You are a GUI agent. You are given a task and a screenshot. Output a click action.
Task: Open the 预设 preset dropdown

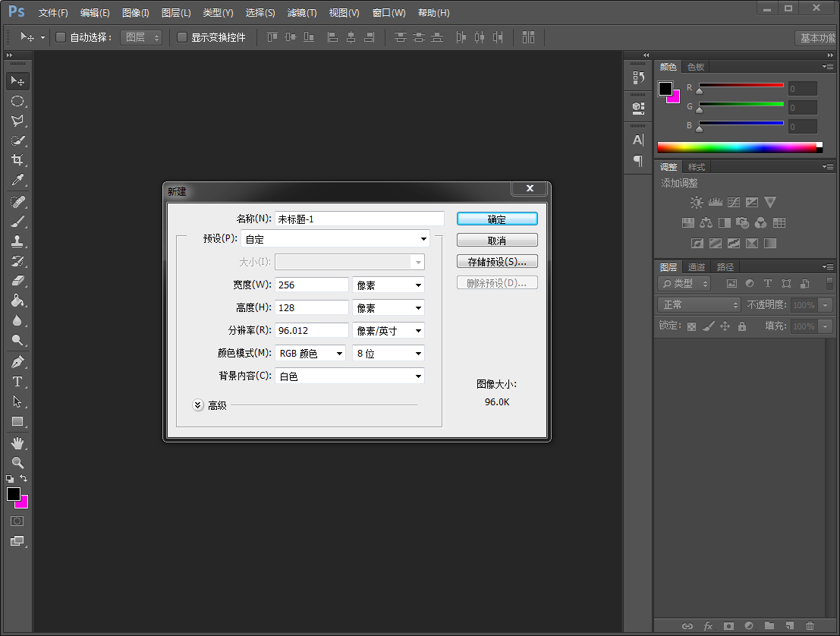(335, 239)
